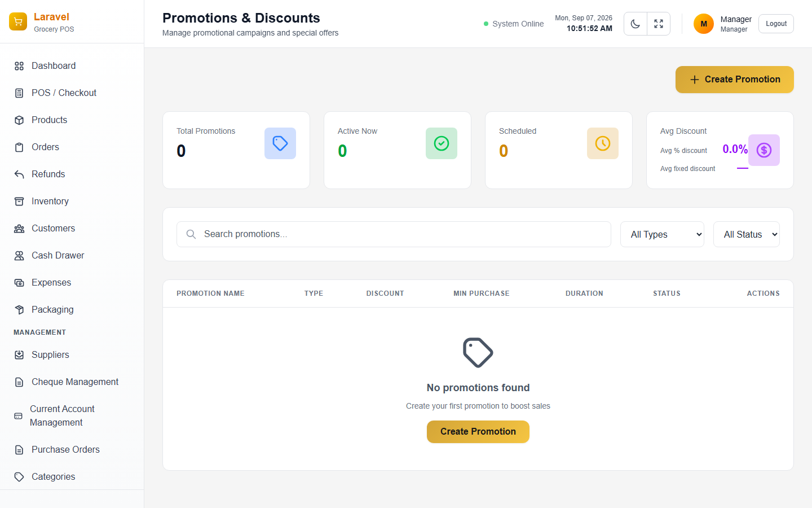Screen dimensions: 812x508
Task: Open Purchase Orders page
Action: (72, 450)
